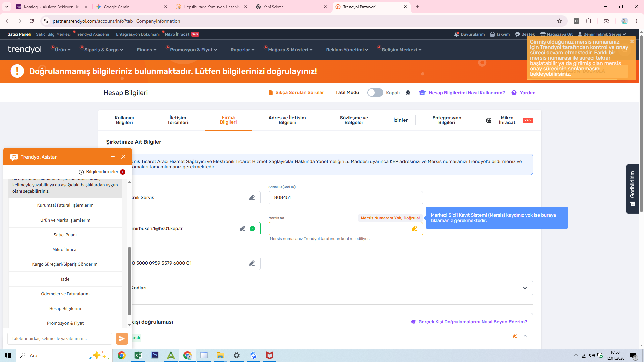Open Bilgilendirmeler in the assistant panel
Screen dimensions: 644x362
[x=102, y=172]
